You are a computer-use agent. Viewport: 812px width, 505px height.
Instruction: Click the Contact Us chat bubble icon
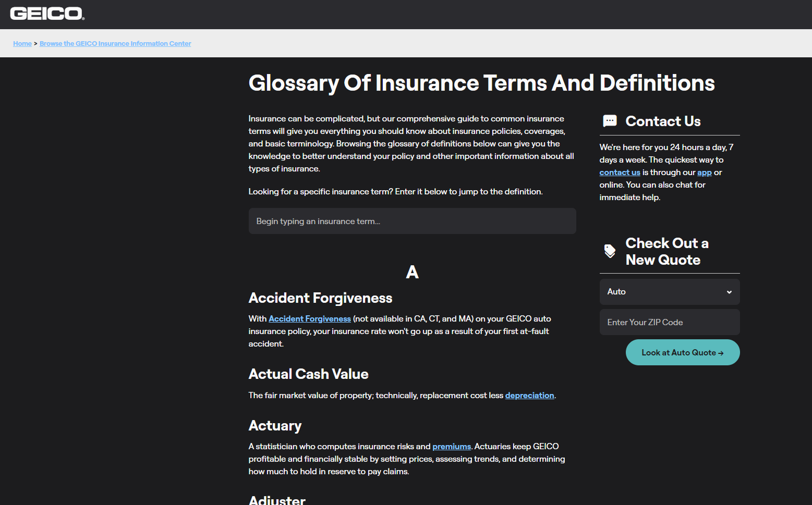[x=610, y=121]
